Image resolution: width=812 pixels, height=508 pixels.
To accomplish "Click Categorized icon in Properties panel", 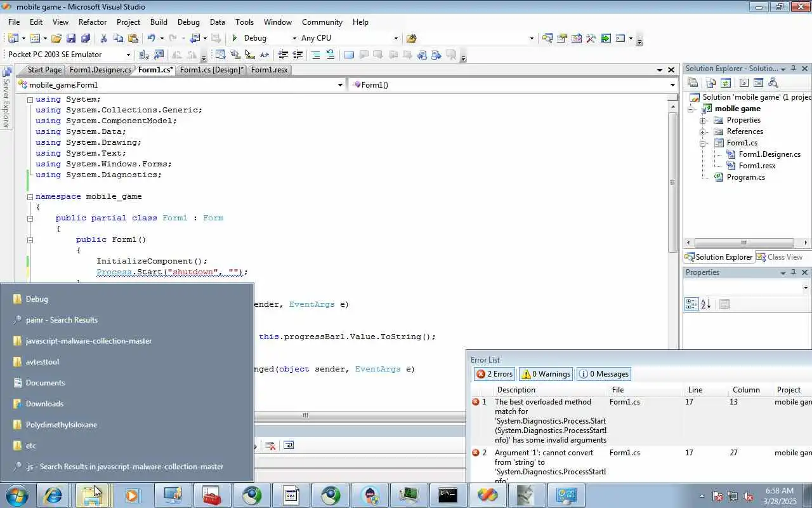I will [x=691, y=304].
